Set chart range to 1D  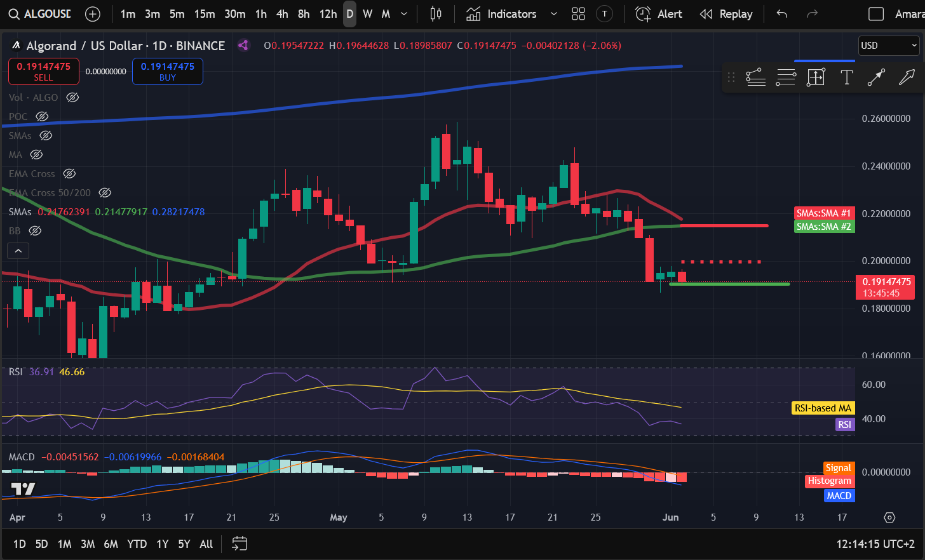click(20, 544)
